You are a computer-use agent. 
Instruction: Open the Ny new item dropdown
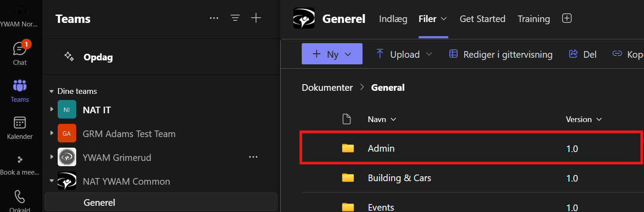pos(348,54)
